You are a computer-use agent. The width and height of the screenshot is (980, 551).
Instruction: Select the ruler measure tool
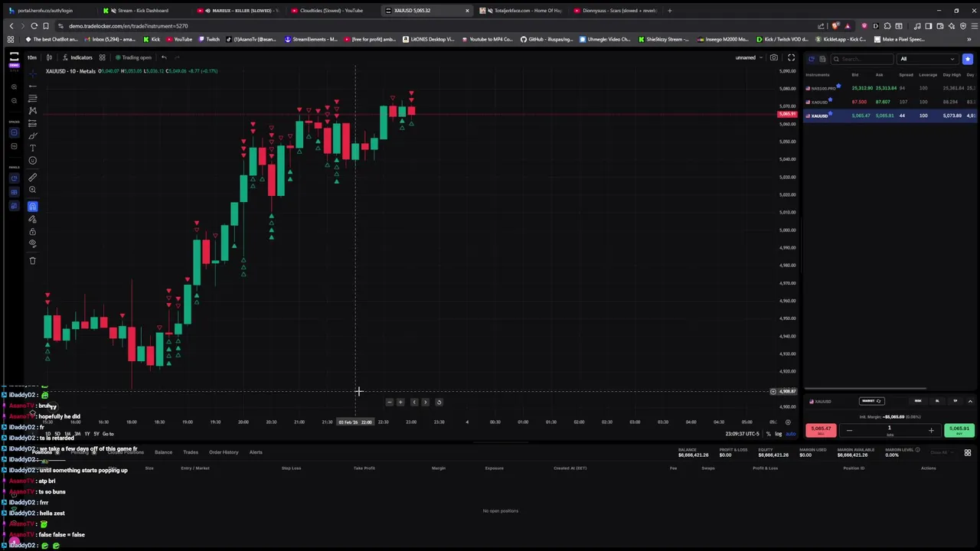click(32, 178)
